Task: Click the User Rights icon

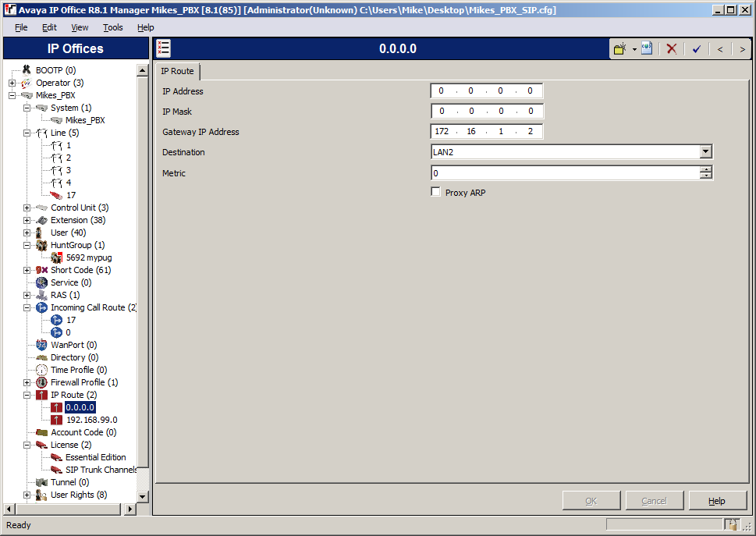Action: coord(41,495)
